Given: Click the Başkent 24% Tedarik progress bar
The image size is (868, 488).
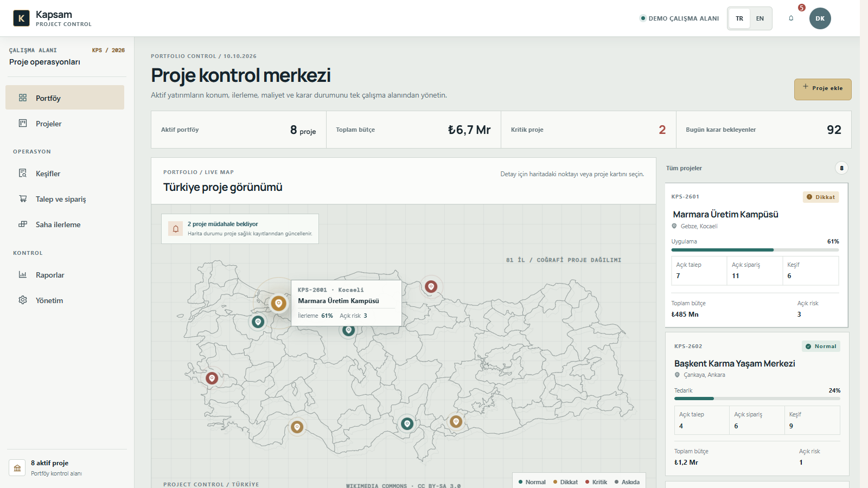Looking at the screenshot, I should (x=757, y=399).
